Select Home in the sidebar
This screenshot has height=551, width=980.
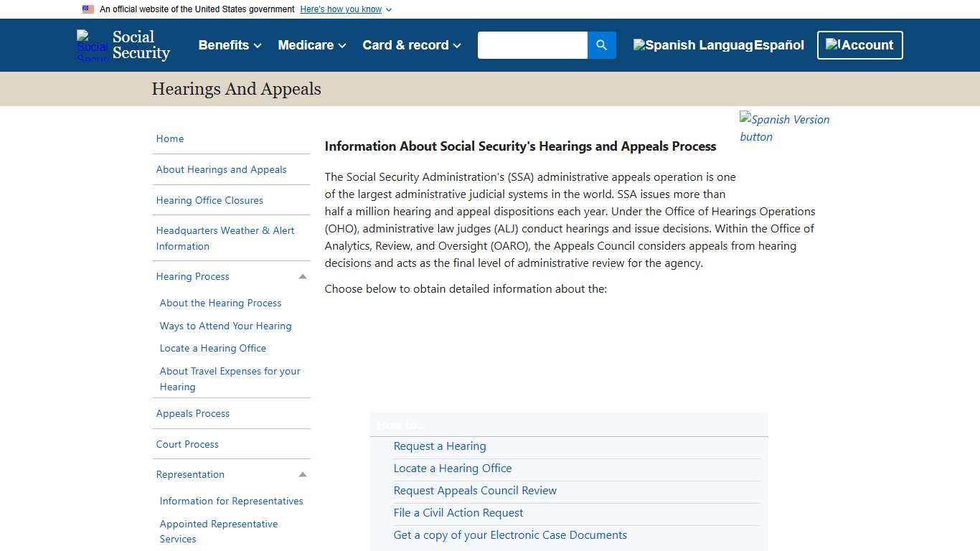pyautogui.click(x=169, y=138)
